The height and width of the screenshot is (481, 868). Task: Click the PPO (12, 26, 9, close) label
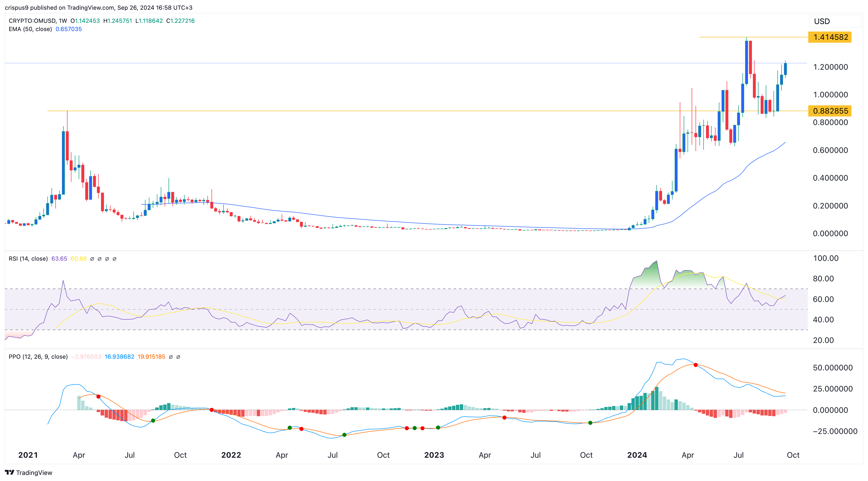(x=38, y=357)
